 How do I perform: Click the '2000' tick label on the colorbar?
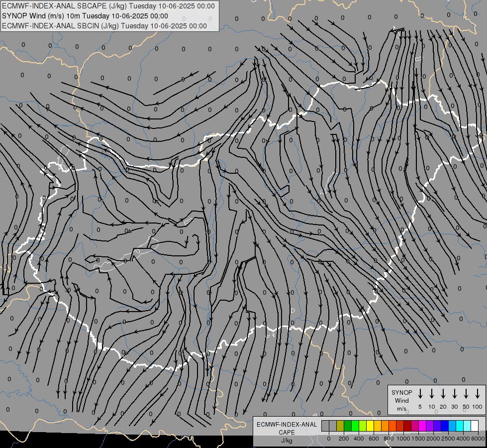[x=433, y=439]
